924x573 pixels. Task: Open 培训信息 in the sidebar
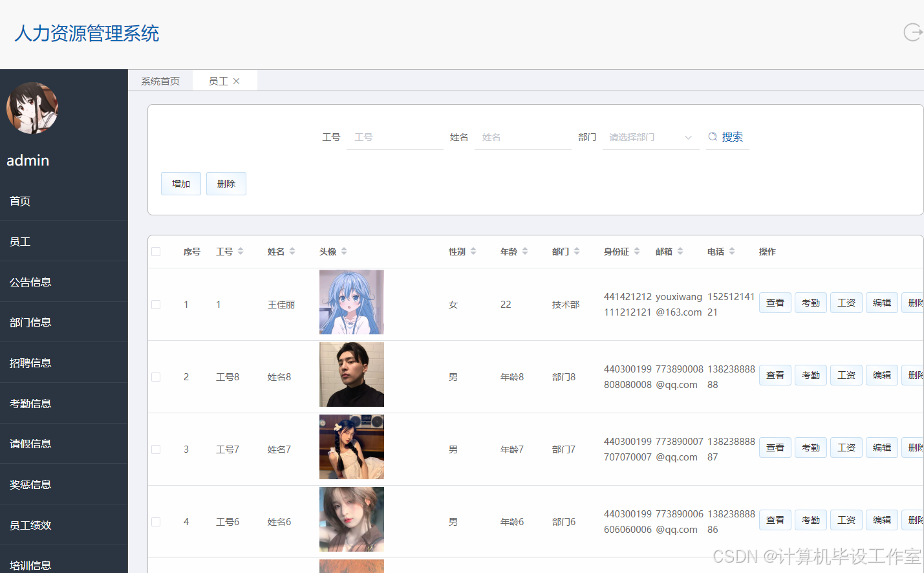(64, 562)
